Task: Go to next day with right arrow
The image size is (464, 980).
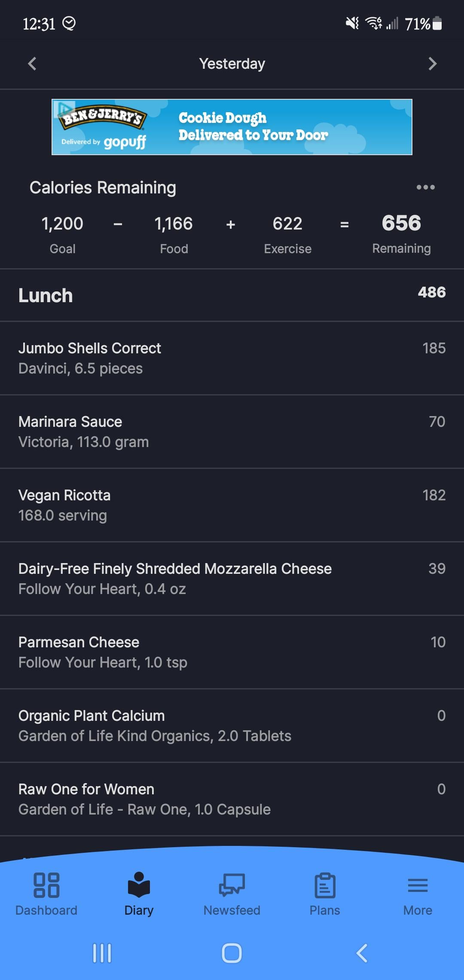Action: (432, 64)
